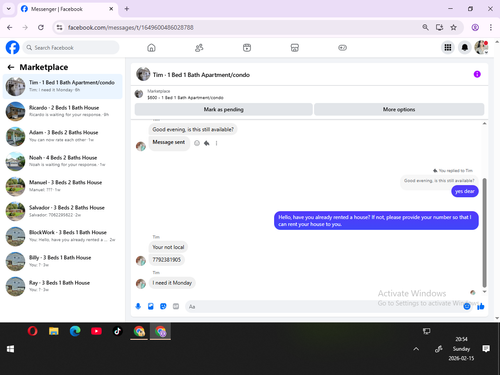View site information icon in address bar

[x=59, y=27]
